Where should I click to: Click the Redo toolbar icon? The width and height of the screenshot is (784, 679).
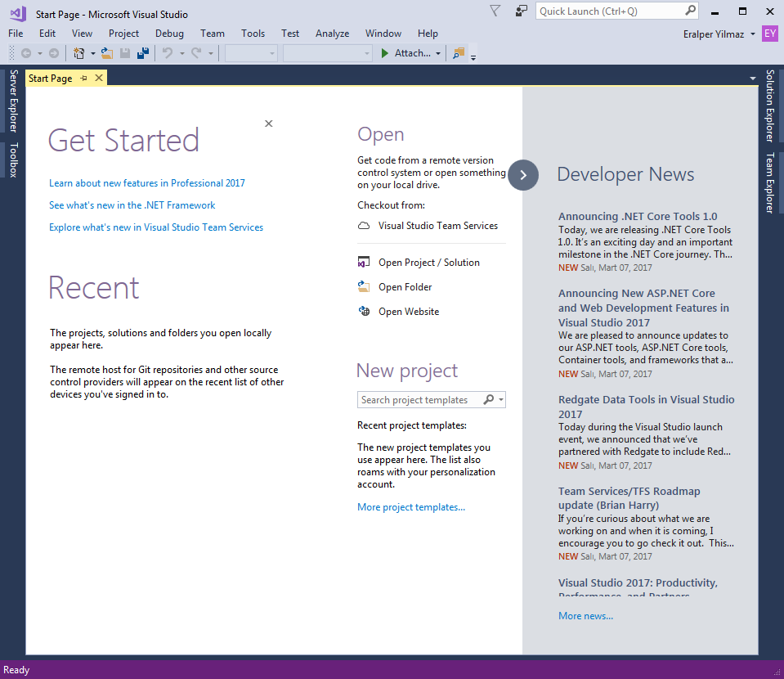tap(196, 53)
